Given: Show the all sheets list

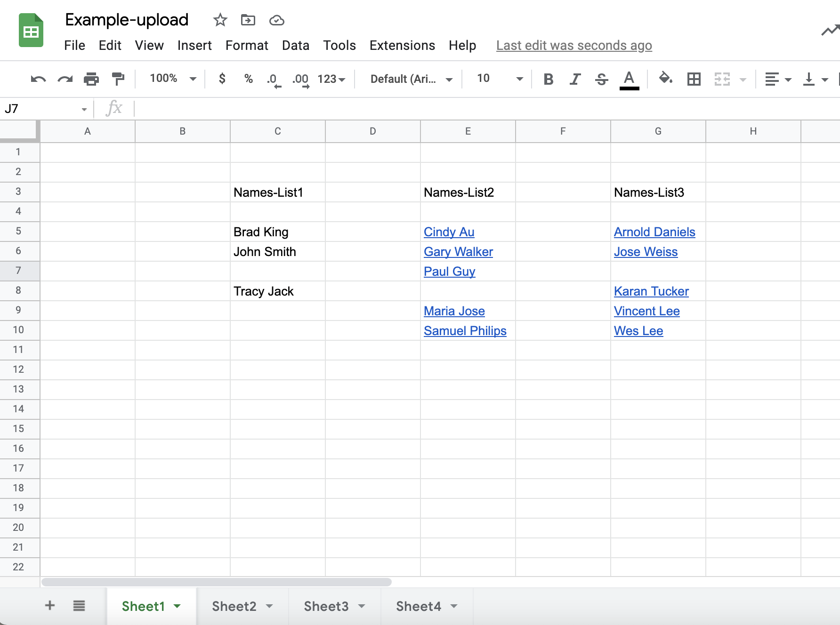Looking at the screenshot, I should pos(79,606).
